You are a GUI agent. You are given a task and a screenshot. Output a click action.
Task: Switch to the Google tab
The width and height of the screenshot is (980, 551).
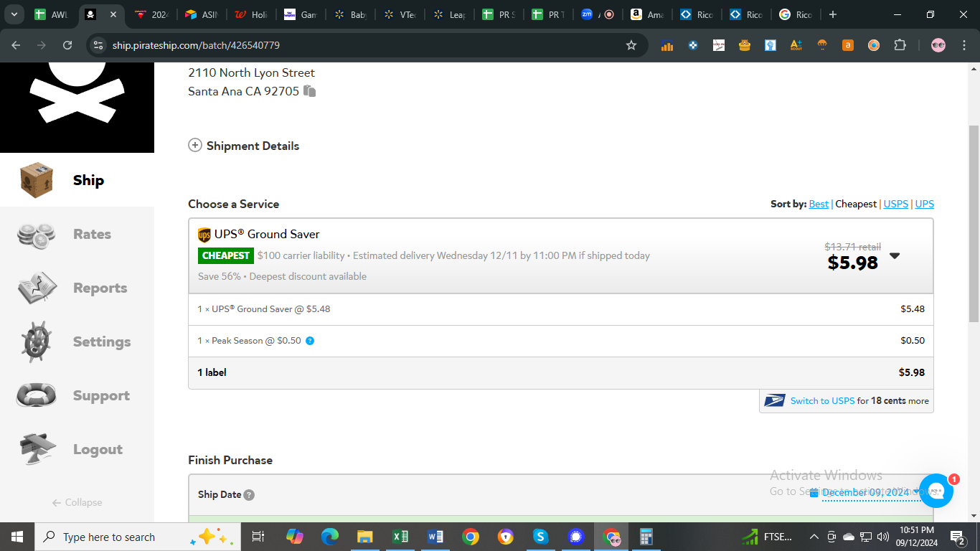(x=796, y=14)
